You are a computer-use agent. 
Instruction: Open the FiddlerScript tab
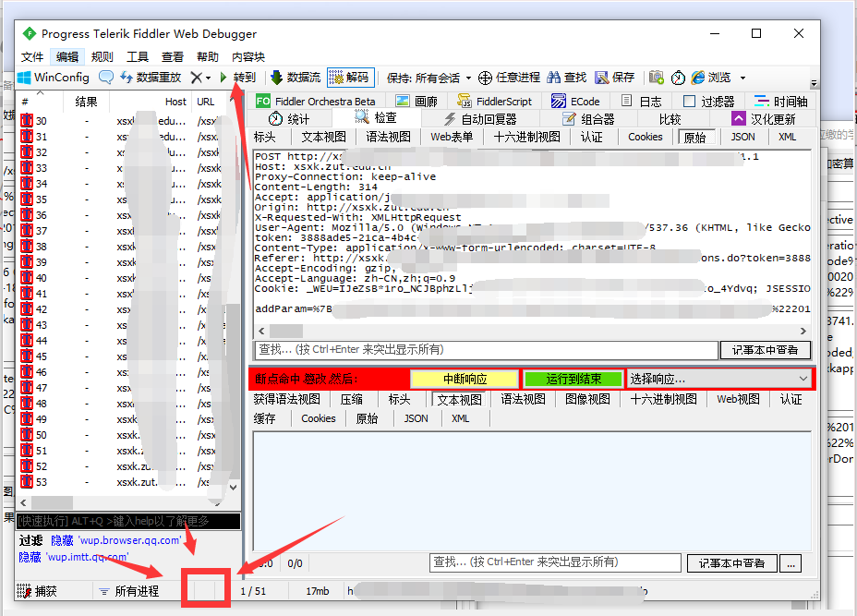(x=495, y=101)
